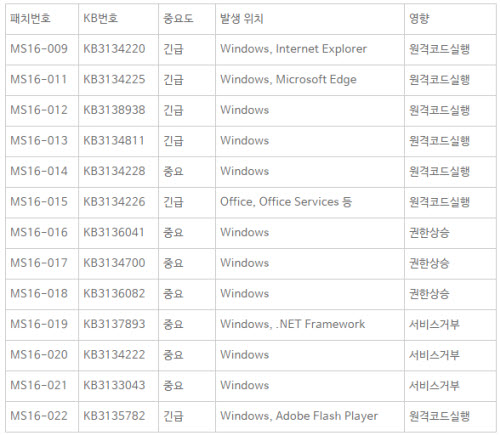Click the 패치번호 column header

pyautogui.click(x=42, y=19)
